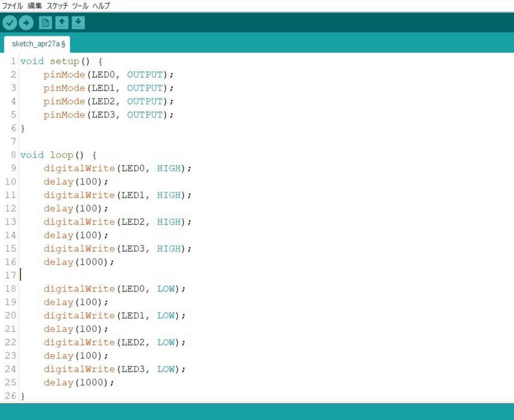Open the スケッチ menu
This screenshot has height=420, width=514.
pyautogui.click(x=57, y=6)
